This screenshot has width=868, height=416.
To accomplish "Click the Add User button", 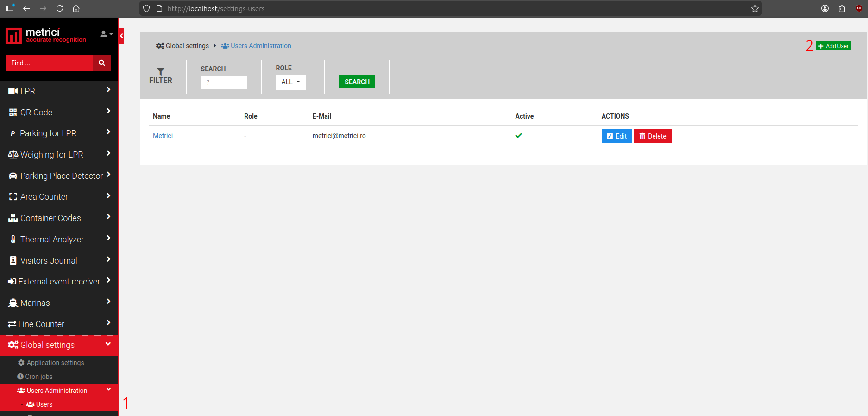I will 833,46.
